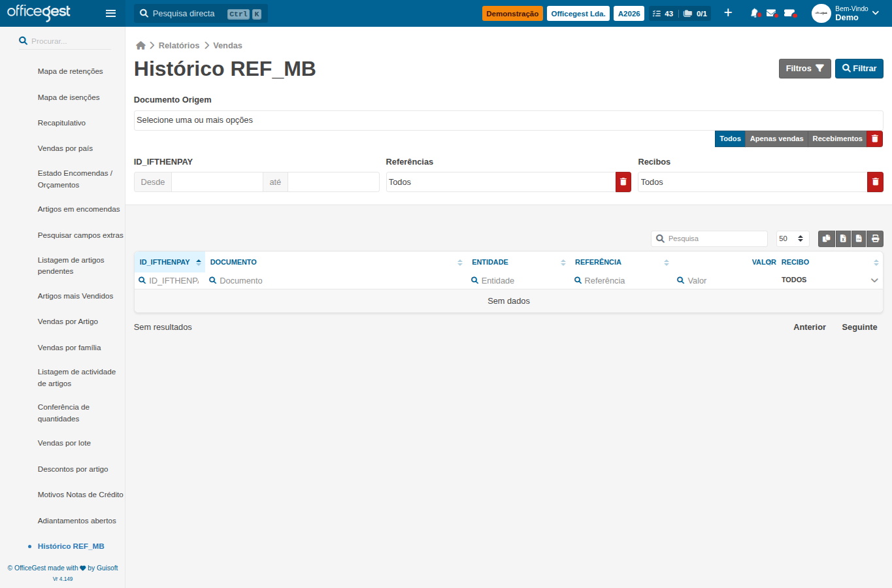The height and width of the screenshot is (588, 892).
Task: Open Vendas breadcrumb link
Action: tap(227, 45)
